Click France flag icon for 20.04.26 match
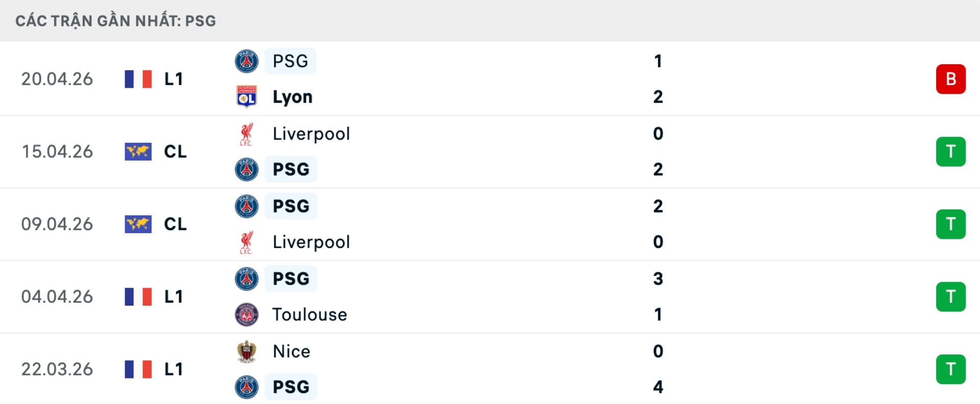This screenshot has height=404, width=980. click(x=138, y=79)
